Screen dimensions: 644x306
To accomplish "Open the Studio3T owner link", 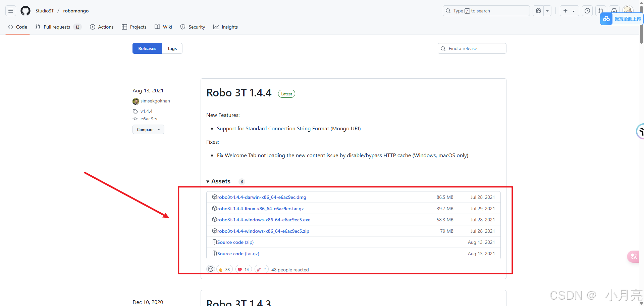I will pyautogui.click(x=45, y=11).
